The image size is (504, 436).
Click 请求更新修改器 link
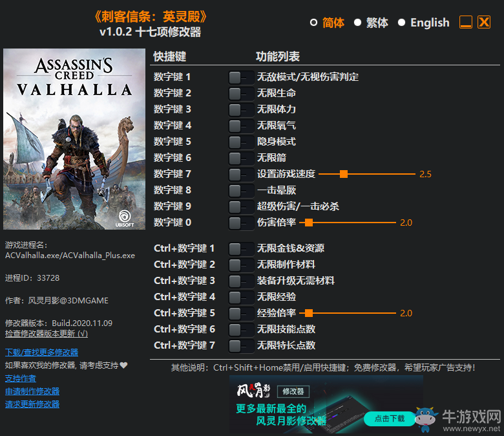click(x=32, y=404)
